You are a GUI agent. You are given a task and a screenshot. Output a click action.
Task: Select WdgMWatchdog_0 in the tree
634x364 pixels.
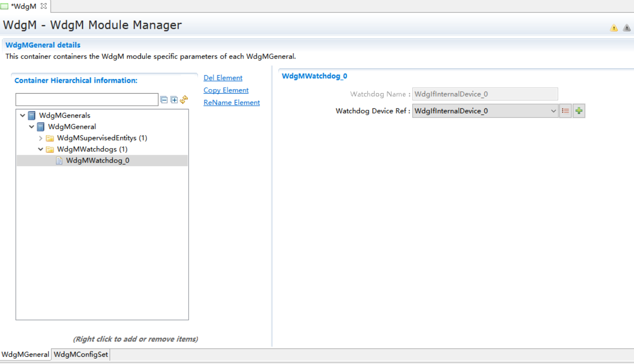click(x=97, y=161)
